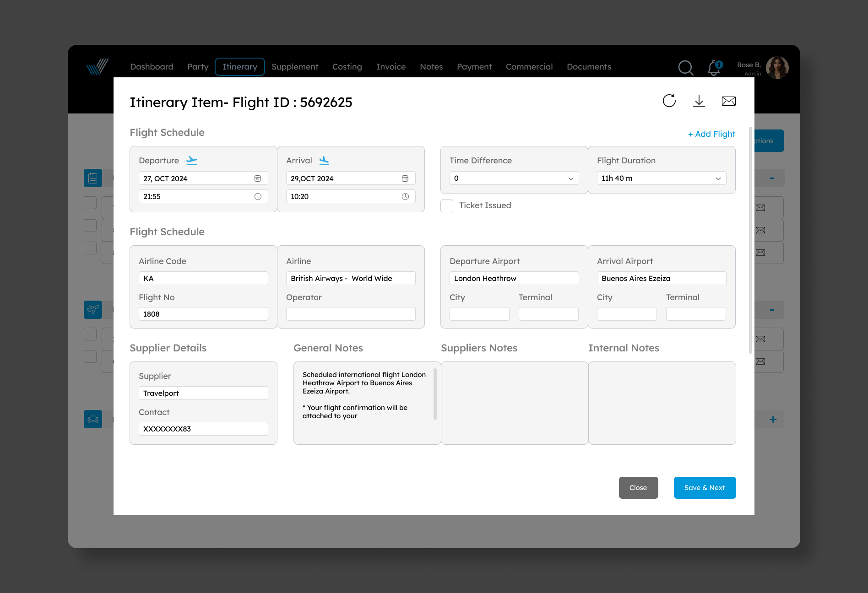Click the Internal Notes text area

[x=662, y=403]
